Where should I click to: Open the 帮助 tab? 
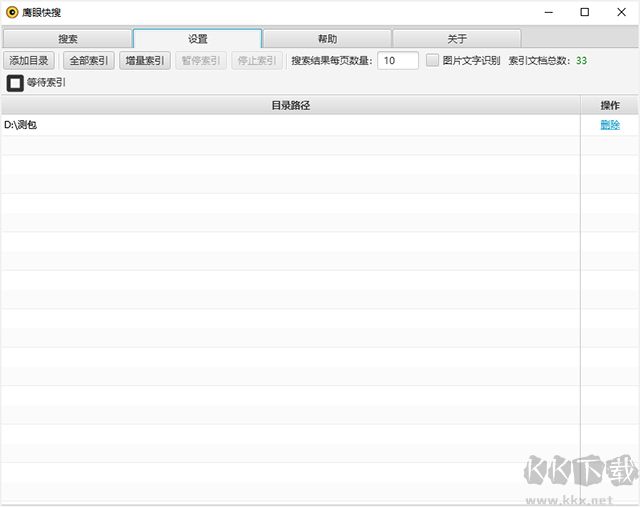tap(327, 39)
